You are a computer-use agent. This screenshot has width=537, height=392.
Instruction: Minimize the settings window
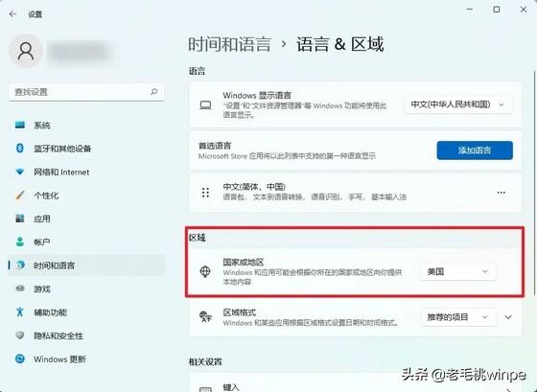470,10
